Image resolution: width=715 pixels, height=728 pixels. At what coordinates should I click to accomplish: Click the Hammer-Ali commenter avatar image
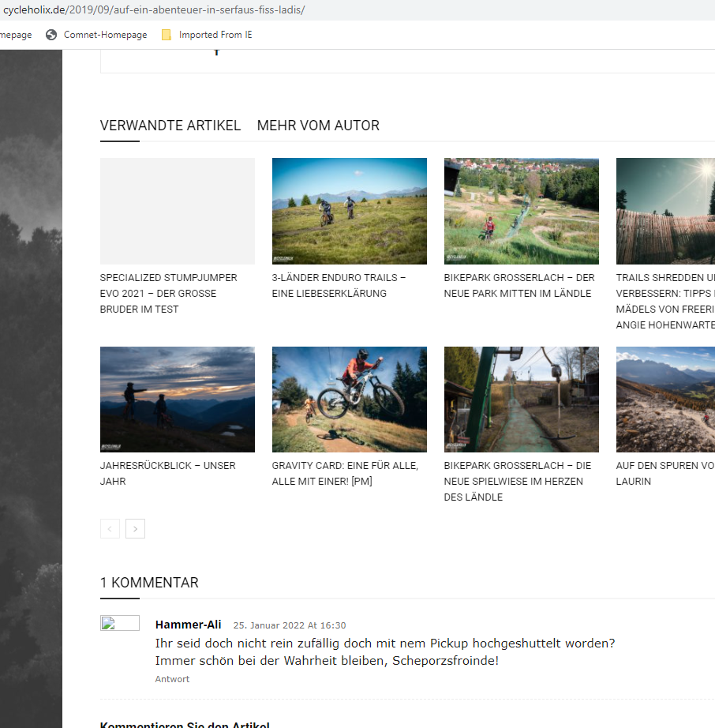point(120,623)
